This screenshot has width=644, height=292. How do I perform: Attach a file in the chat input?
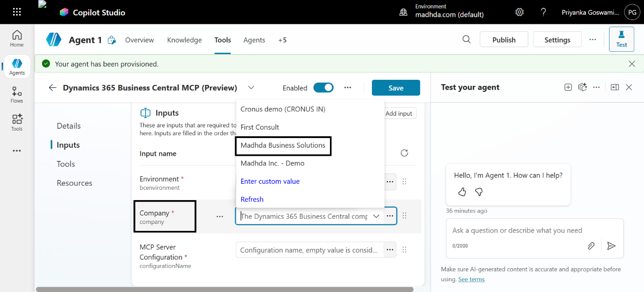click(x=591, y=245)
